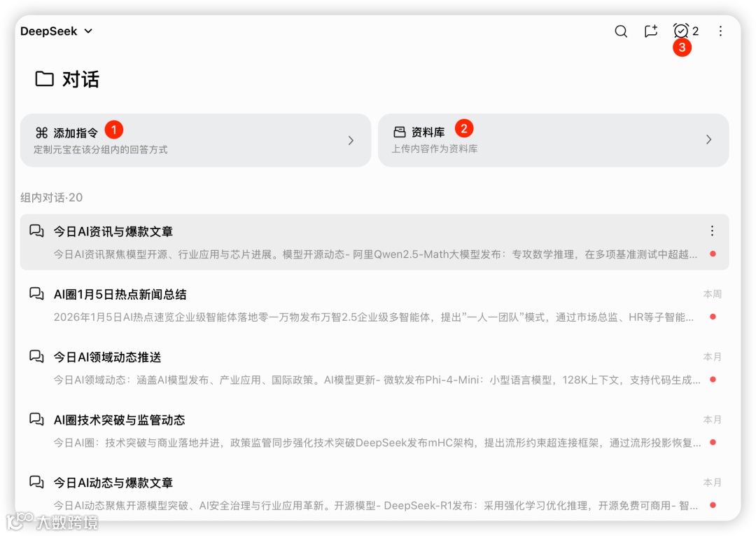The width and height of the screenshot is (756, 536).
Task: Expand the 资料库 card via its chevron
Action: [709, 140]
